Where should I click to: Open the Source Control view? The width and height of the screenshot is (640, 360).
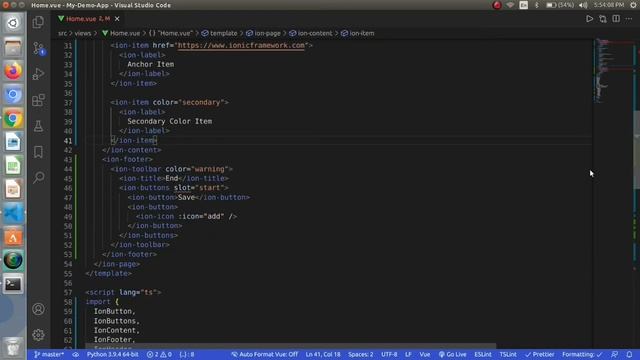tap(38, 48)
